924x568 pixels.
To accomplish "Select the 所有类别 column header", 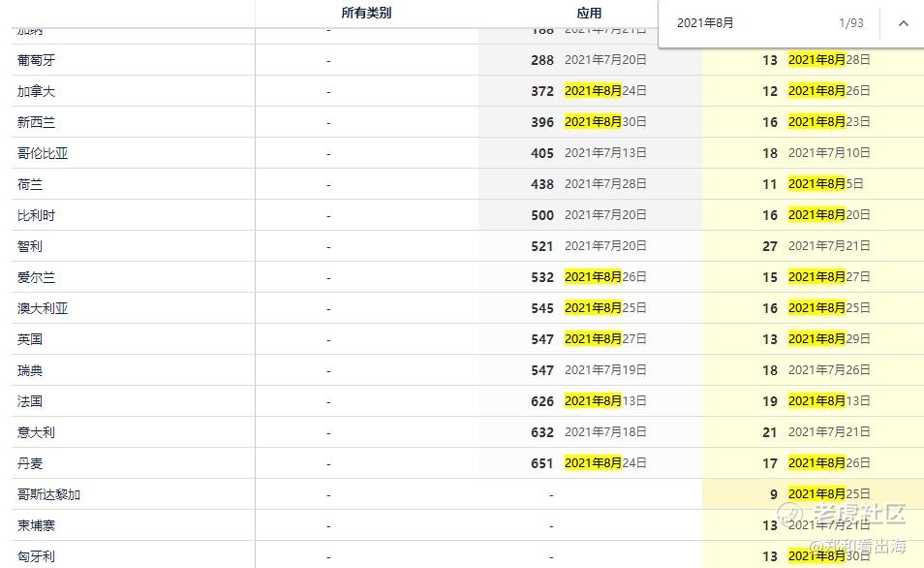I will click(366, 14).
